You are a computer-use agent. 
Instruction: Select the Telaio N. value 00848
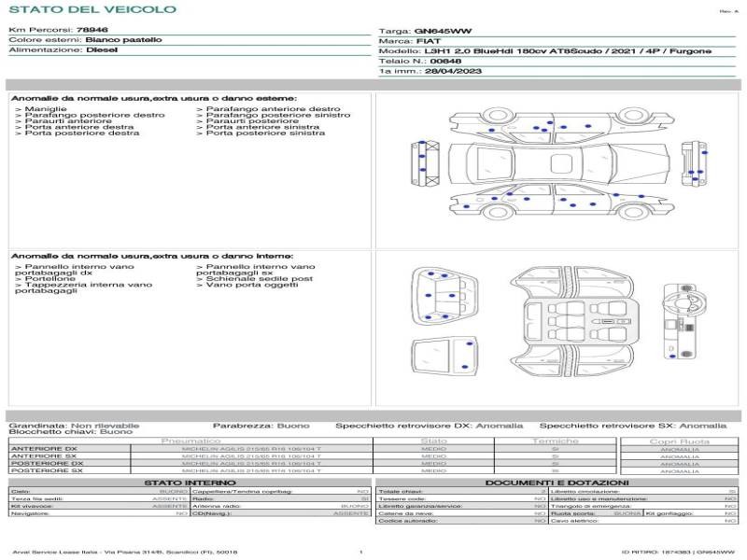(x=445, y=61)
